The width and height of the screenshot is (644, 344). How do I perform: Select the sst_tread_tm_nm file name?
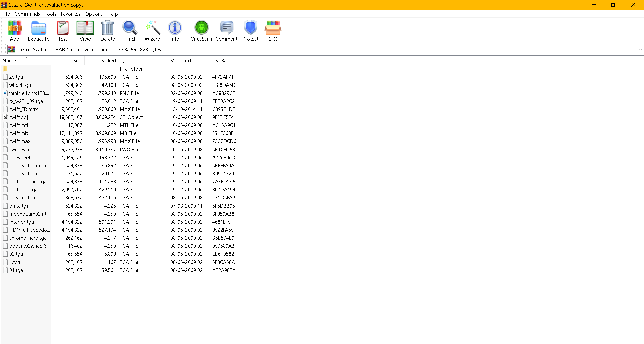[30, 166]
